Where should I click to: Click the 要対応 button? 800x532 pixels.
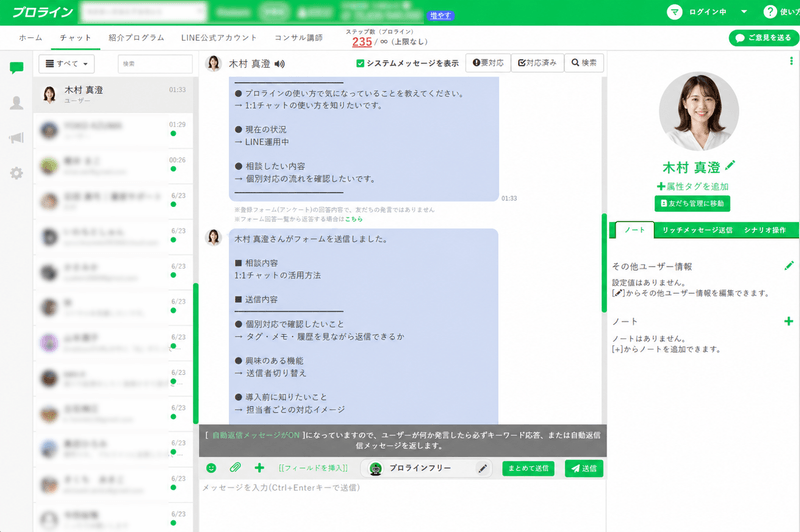[488, 63]
